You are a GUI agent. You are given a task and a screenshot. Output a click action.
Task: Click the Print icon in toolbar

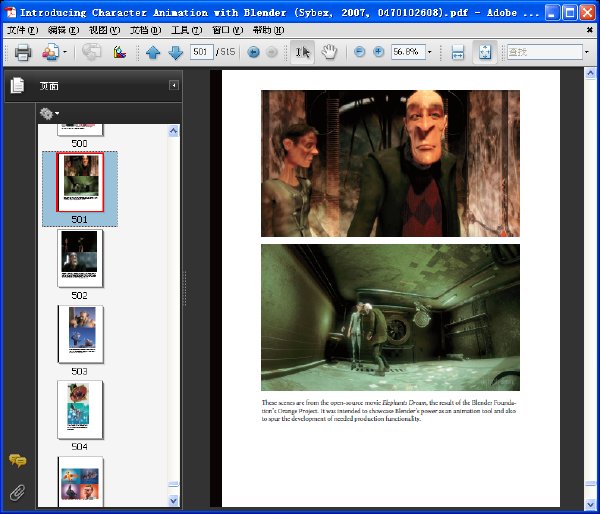point(23,52)
